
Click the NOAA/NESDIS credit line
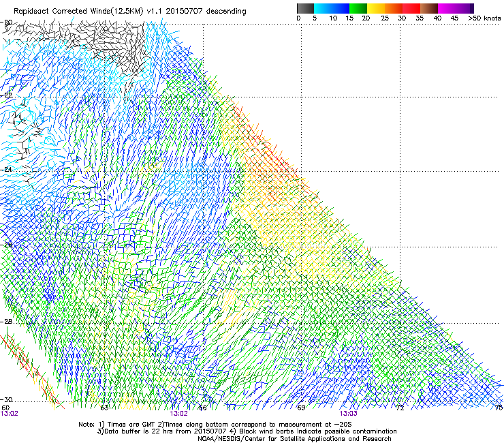coord(294,439)
